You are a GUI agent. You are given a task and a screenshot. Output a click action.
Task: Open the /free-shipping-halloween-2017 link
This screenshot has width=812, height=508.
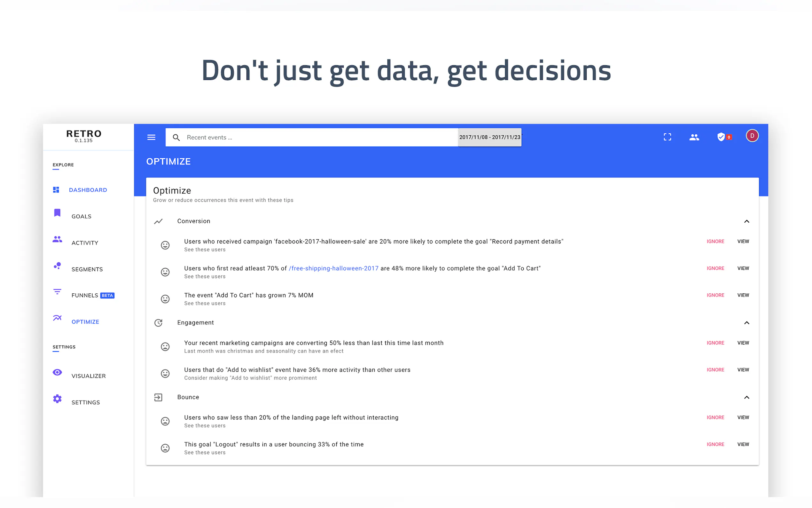pyautogui.click(x=333, y=268)
